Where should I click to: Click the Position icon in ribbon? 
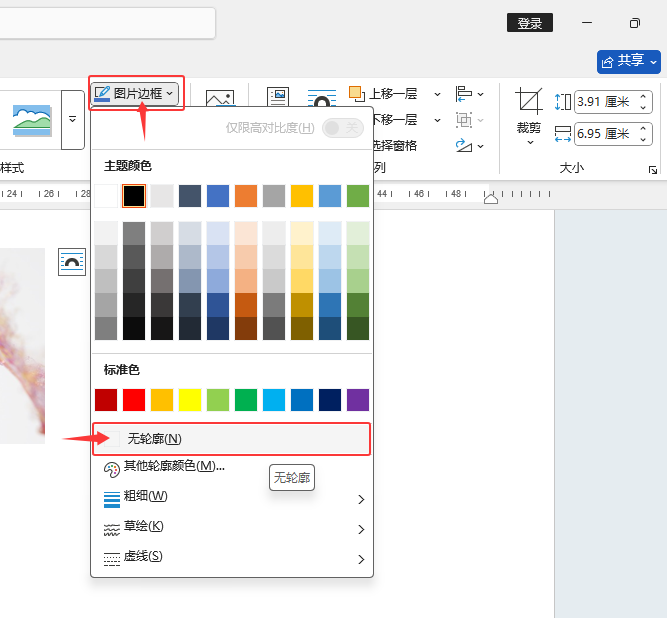[278, 97]
